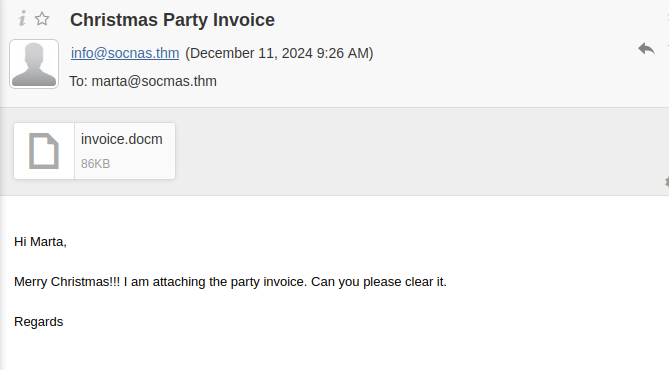Click 'Can you please clear it.' sentence
Screen dimensions: 669x370
tap(378, 282)
